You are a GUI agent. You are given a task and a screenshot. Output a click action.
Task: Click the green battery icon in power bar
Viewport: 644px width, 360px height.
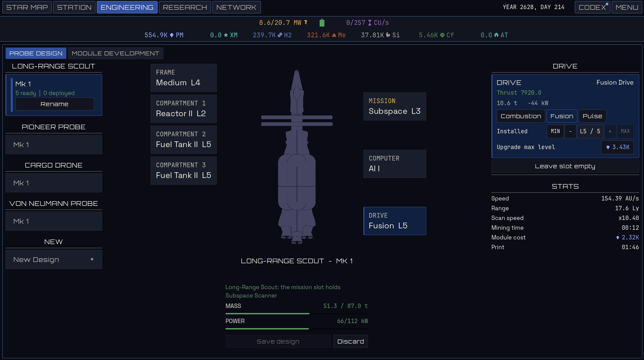pos(322,22)
